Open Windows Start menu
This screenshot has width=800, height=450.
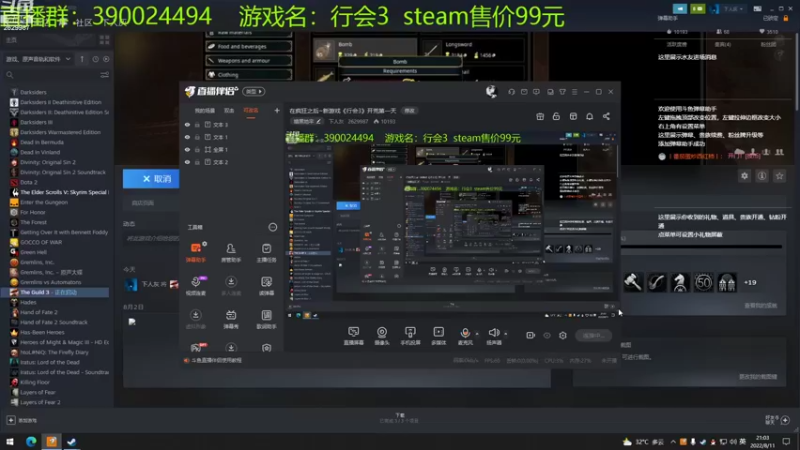[x=10, y=441]
